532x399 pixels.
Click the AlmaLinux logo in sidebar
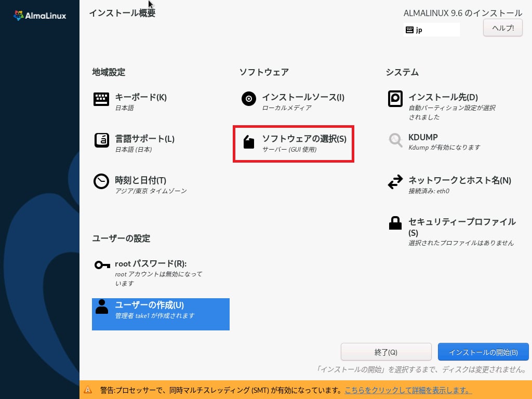[x=39, y=16]
